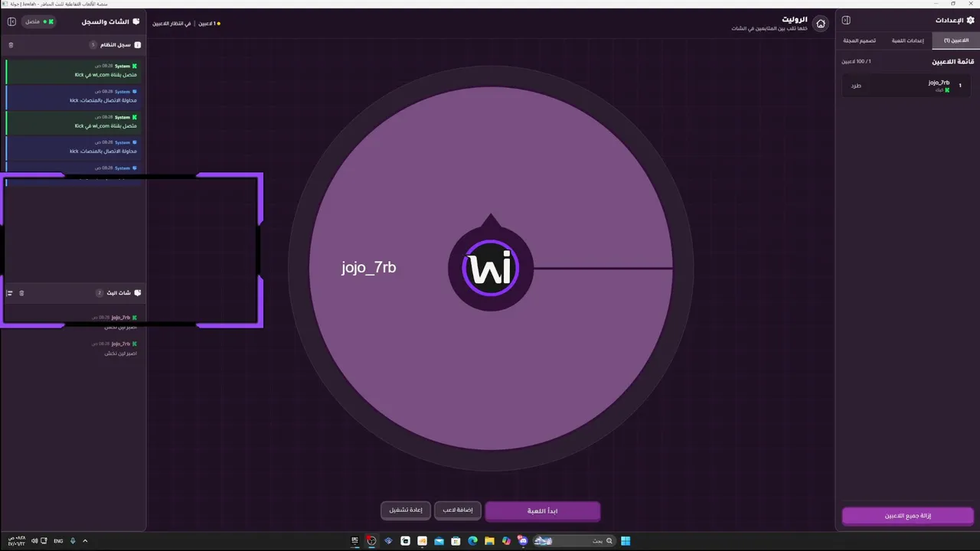
Task: Collapse the chat and log panel sidebar icon
Action: tap(11, 21)
